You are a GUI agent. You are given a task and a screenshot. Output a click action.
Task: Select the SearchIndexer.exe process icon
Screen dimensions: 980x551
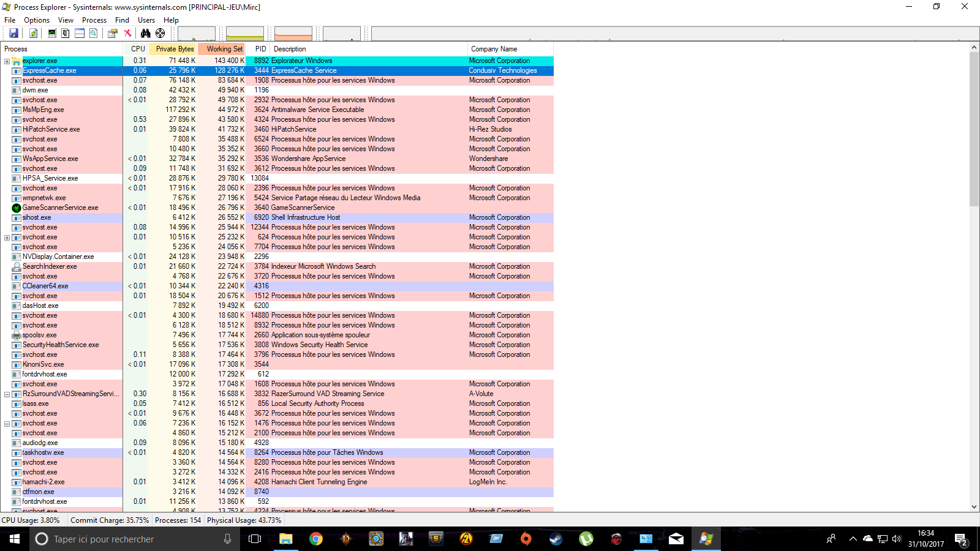(x=17, y=267)
